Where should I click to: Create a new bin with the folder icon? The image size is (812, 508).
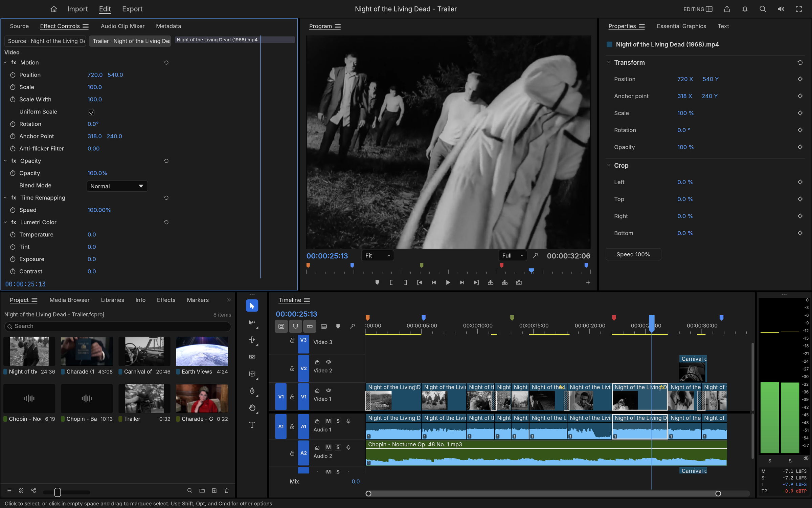click(x=202, y=491)
